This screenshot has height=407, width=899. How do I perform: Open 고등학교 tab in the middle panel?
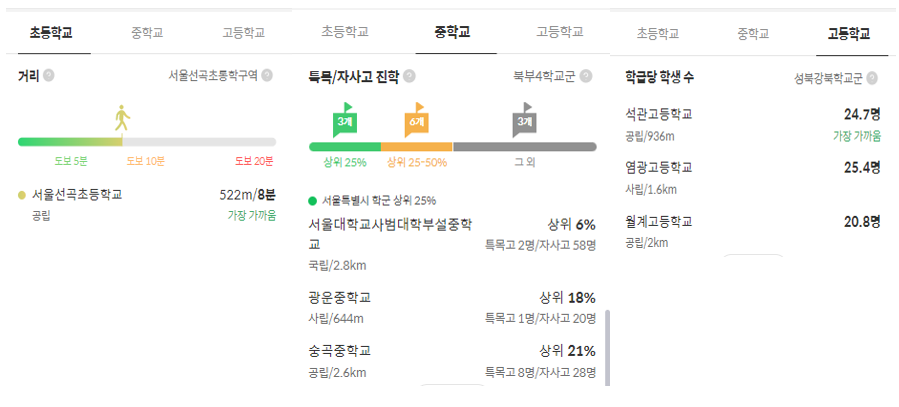(560, 32)
